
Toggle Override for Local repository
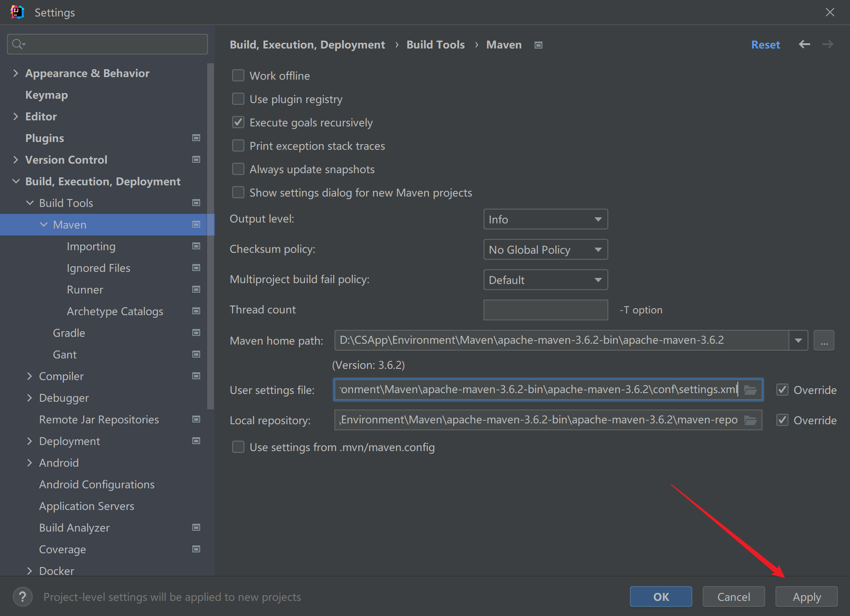(x=782, y=420)
